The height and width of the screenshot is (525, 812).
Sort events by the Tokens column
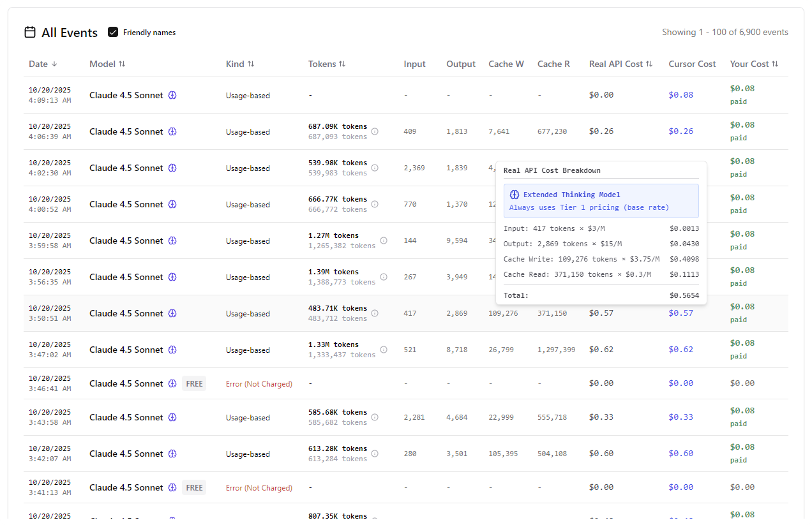tap(327, 64)
